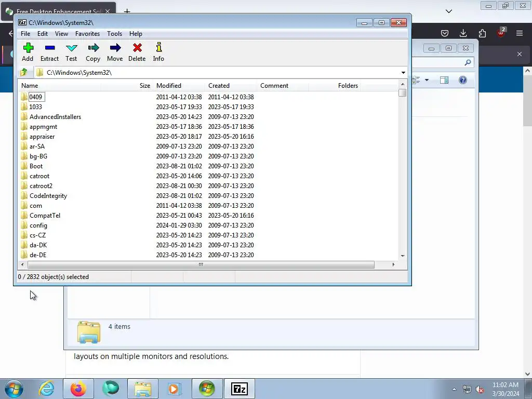The width and height of the screenshot is (532, 399).
Task: Open the View menu
Action: 61,34
